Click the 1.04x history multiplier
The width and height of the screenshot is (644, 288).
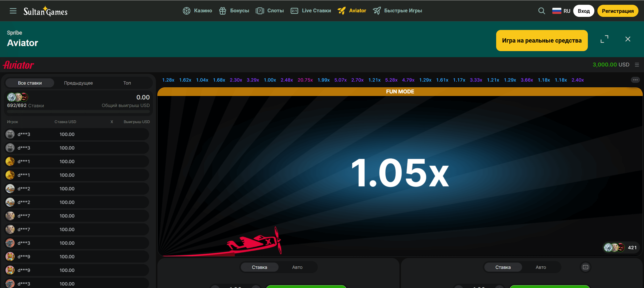[202, 80]
